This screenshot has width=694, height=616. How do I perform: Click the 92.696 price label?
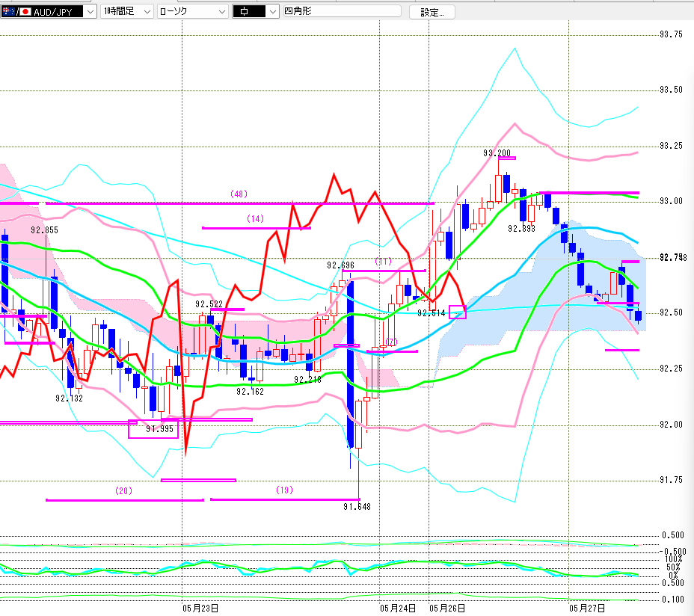point(340,265)
